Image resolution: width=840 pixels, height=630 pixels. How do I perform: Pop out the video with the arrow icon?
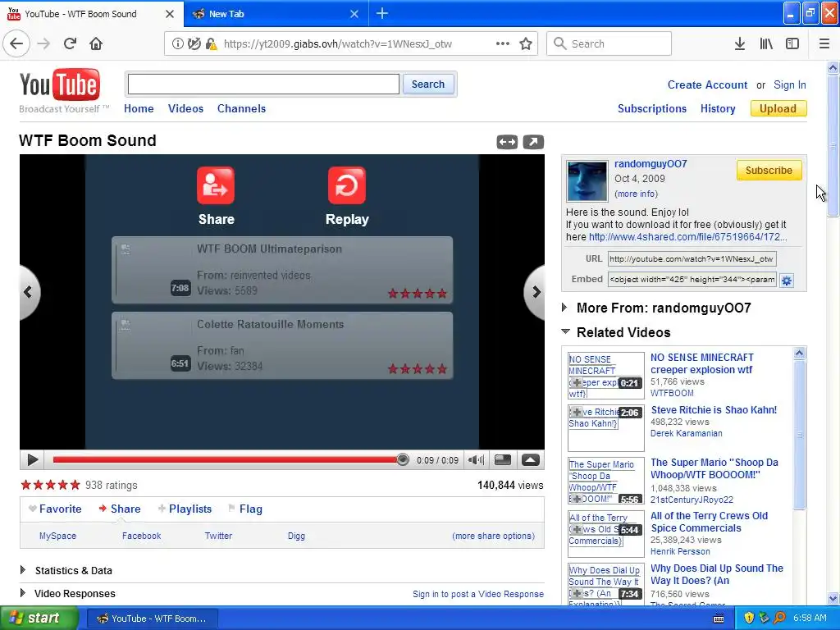pos(533,142)
